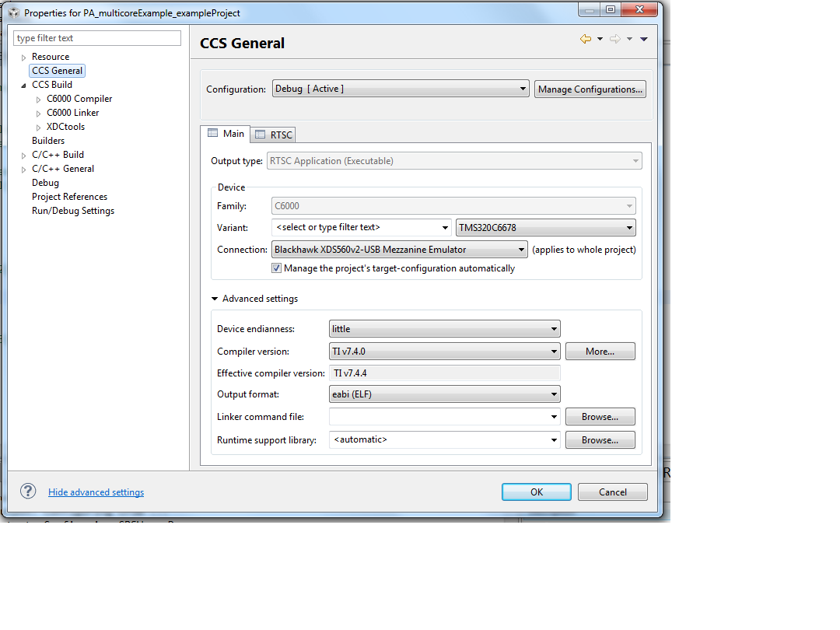Click Browse for Linker command file
The height and width of the screenshot is (630, 840).
point(600,417)
